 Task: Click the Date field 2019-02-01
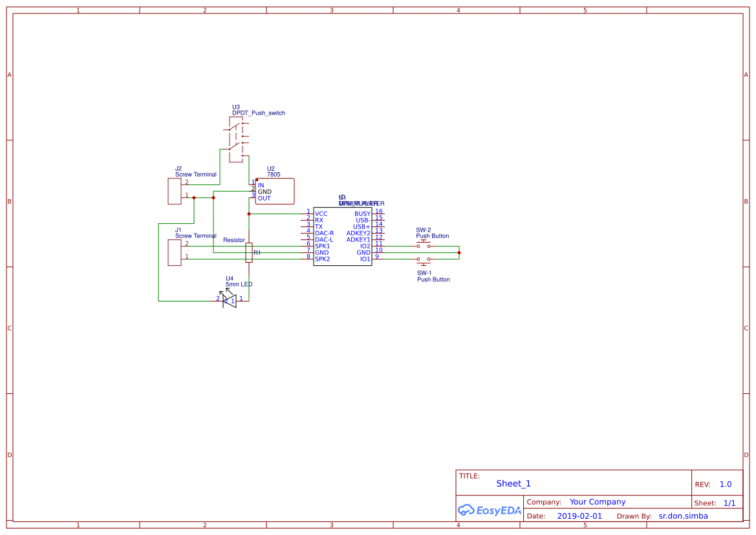tap(579, 516)
